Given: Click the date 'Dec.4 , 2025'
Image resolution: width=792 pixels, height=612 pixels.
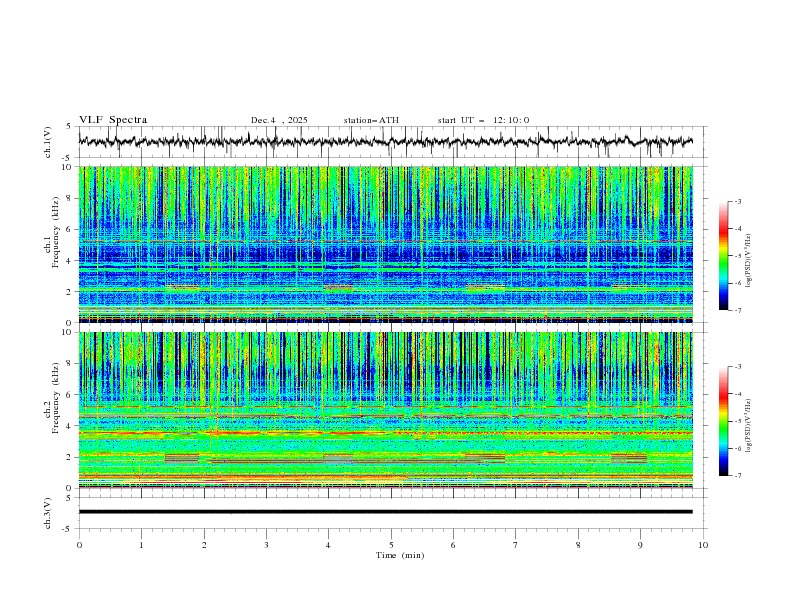Looking at the screenshot, I should [x=279, y=120].
